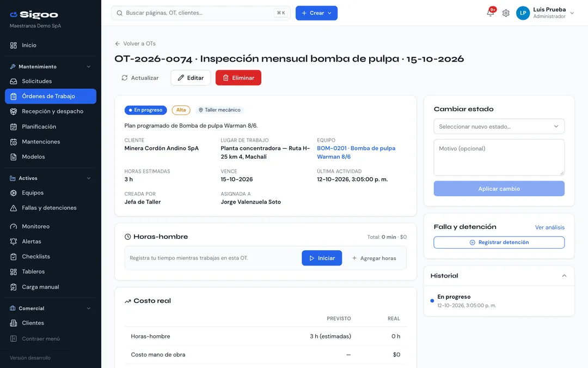Viewport: 588px width, 368px height.
Task: Click the red Eliminar button
Action: (238, 78)
